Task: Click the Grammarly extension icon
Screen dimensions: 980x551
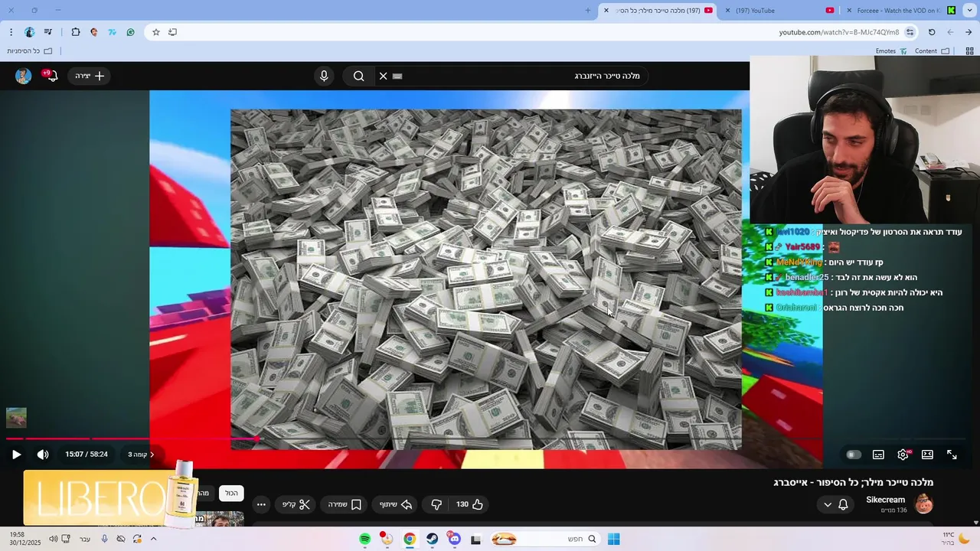Action: pos(131,32)
